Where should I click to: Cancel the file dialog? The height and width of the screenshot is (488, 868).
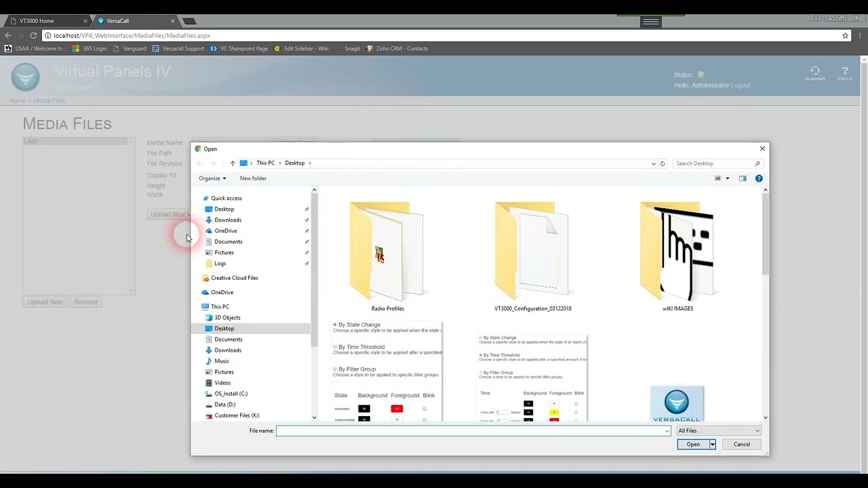pyautogui.click(x=741, y=445)
